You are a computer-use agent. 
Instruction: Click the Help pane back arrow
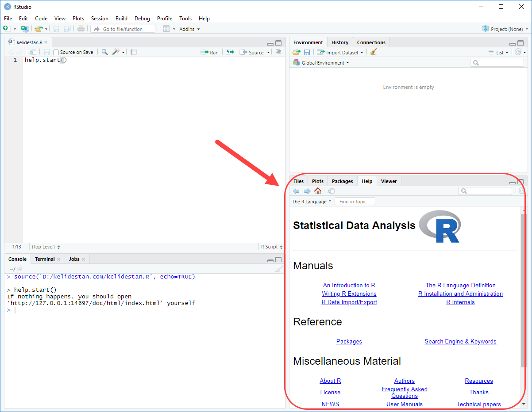(x=296, y=191)
